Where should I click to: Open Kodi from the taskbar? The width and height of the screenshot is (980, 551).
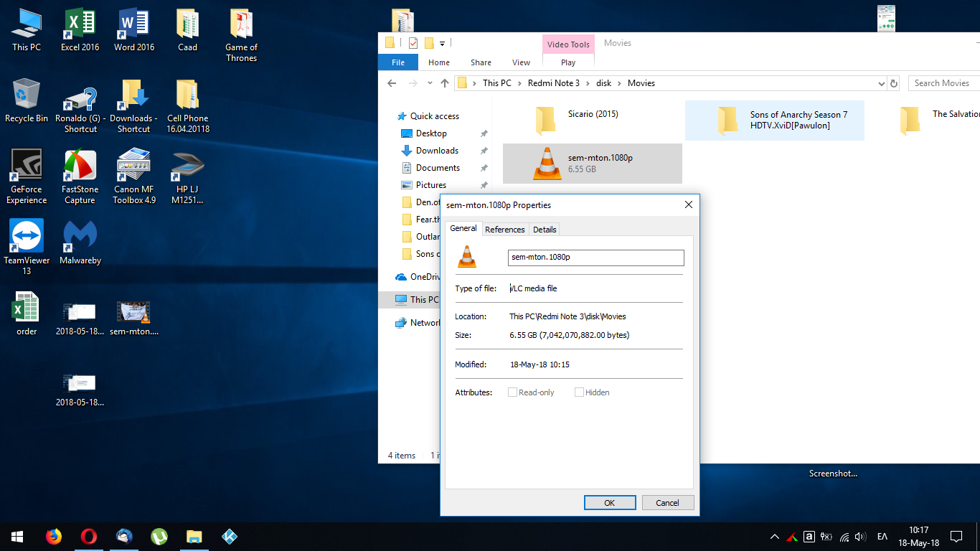(x=230, y=537)
